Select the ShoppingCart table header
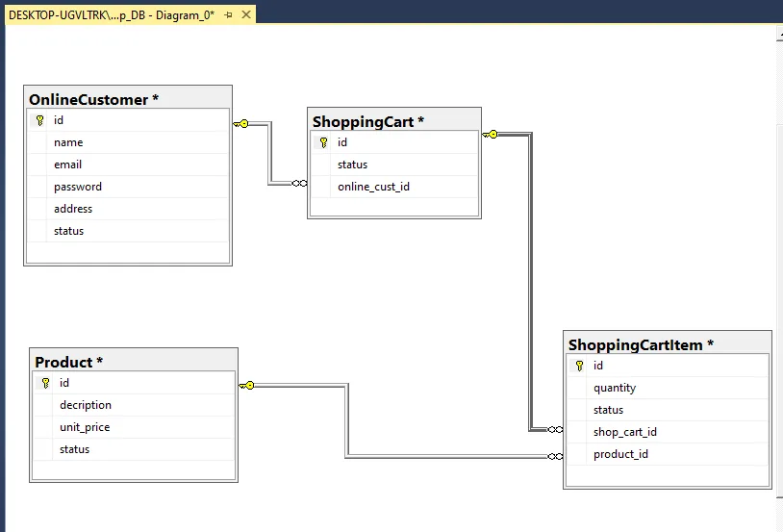This screenshot has height=532, width=783. pos(394,121)
